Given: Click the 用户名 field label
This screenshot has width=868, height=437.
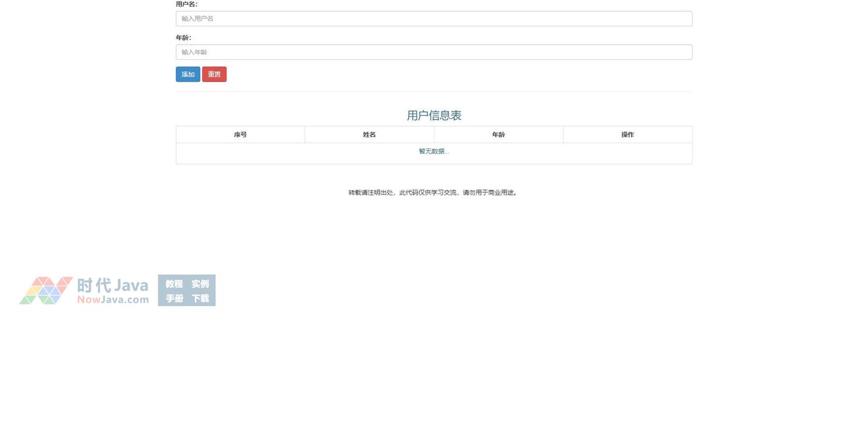Looking at the screenshot, I should [x=186, y=4].
